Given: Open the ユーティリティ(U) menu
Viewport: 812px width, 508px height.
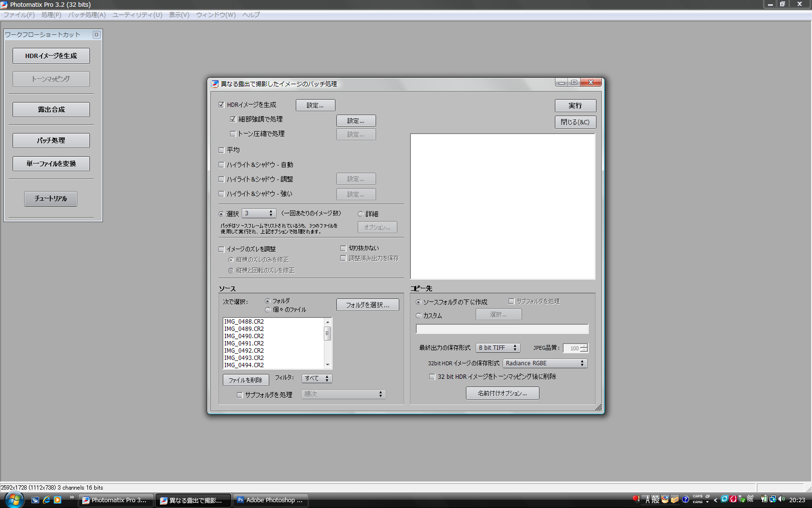Looking at the screenshot, I should tap(137, 15).
